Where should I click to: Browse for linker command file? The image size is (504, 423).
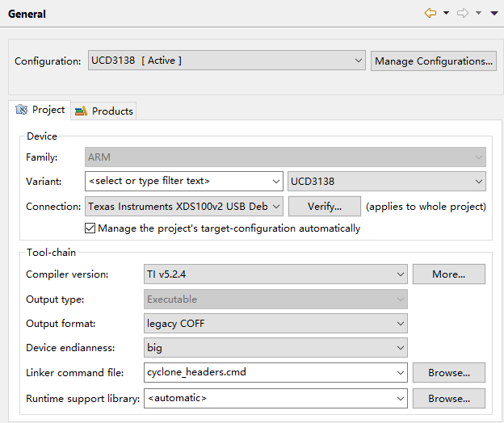[x=448, y=373]
